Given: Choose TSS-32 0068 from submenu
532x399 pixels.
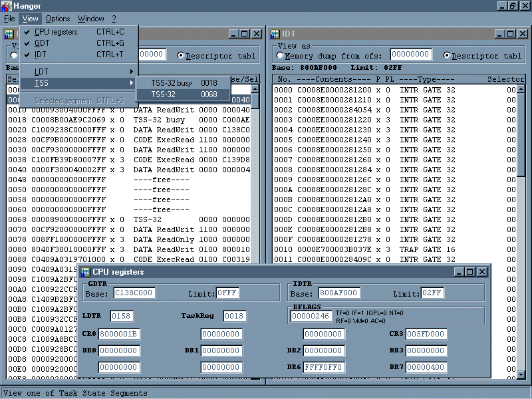Looking at the screenshot, I should click(x=184, y=94).
